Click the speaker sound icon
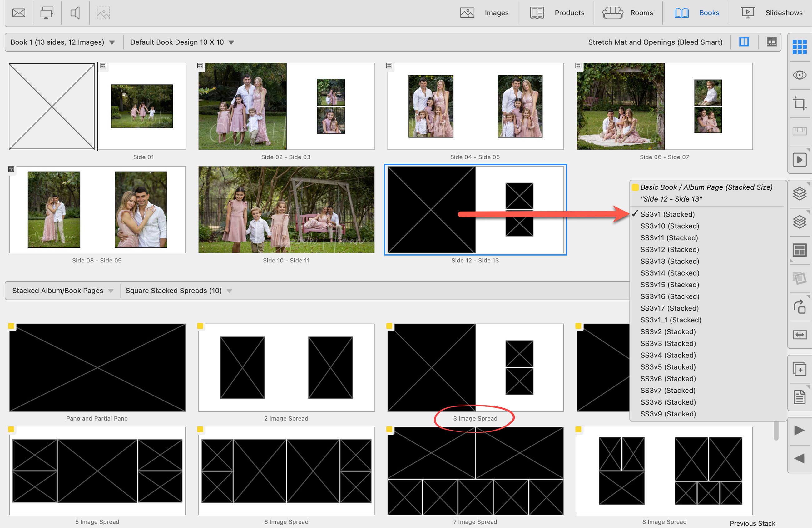This screenshot has height=528, width=812. point(75,13)
